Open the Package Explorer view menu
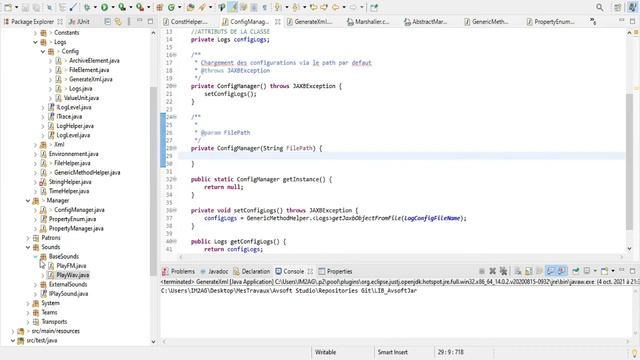The height and width of the screenshot is (360, 640). click(x=129, y=21)
